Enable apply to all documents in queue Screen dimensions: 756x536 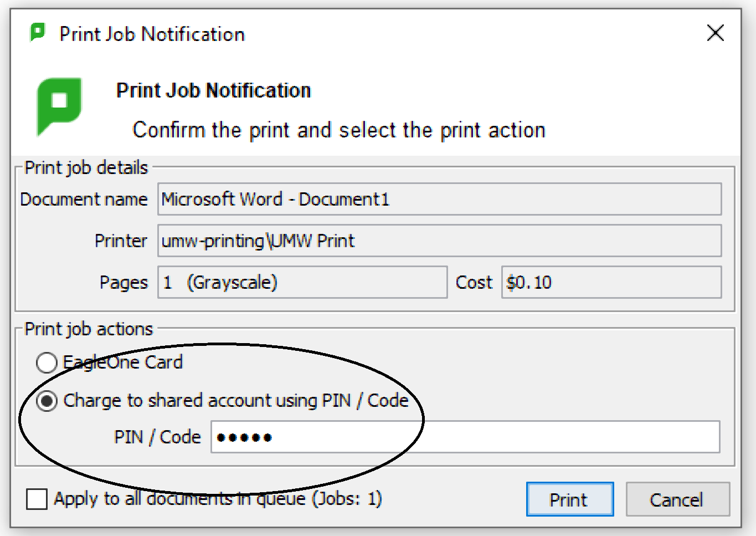pyautogui.click(x=36, y=499)
